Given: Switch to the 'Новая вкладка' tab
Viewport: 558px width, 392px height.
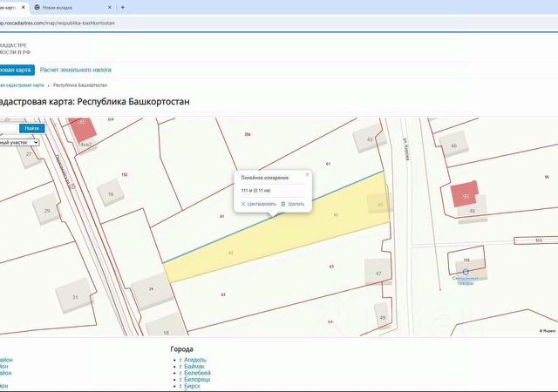Looking at the screenshot, I should (x=72, y=7).
